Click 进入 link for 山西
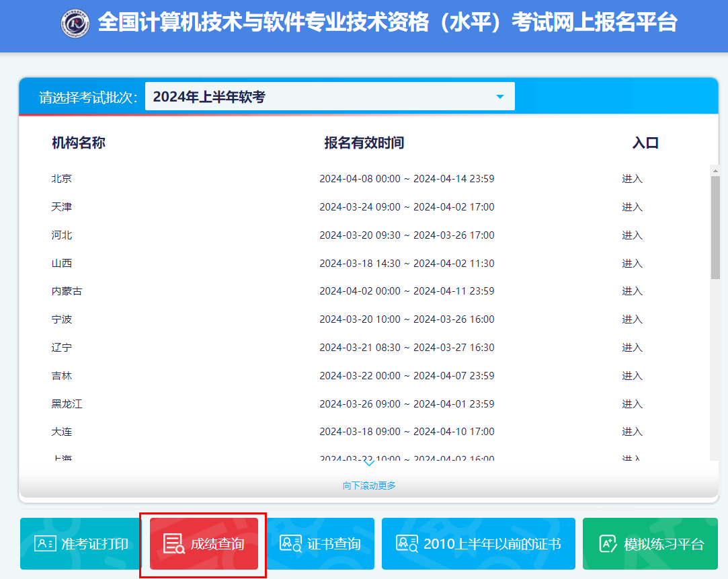 tap(632, 263)
